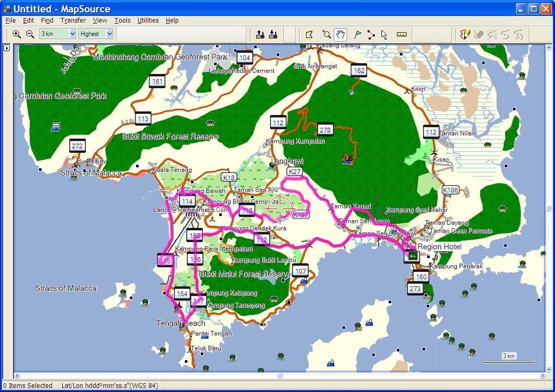
Task: Select the Track Draw pencil tool
Action: tap(465, 34)
